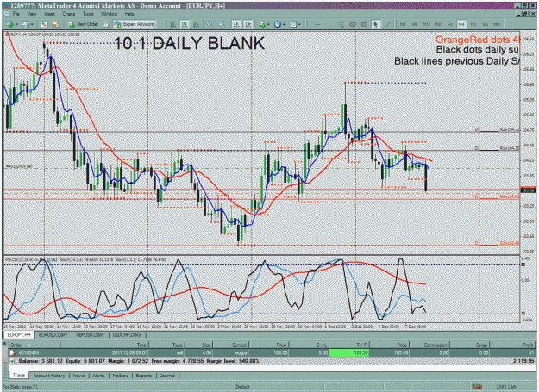
Task: Switch to bar chart display
Action: pos(173,24)
